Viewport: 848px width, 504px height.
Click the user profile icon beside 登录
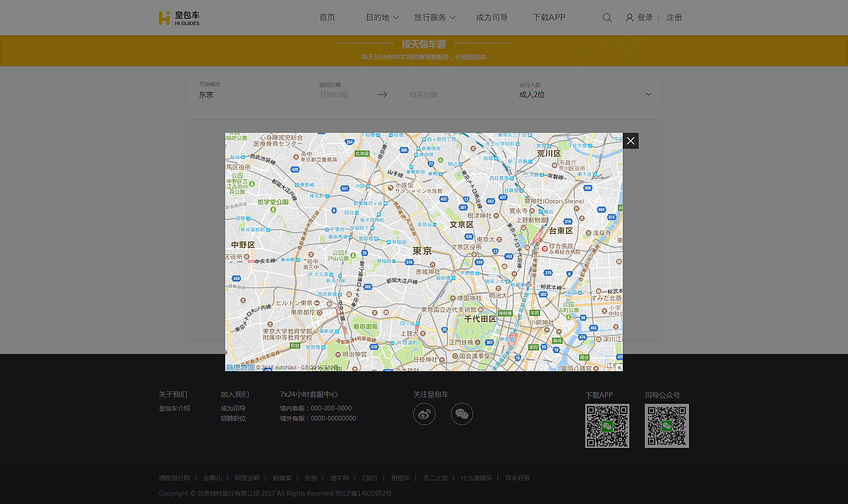pos(629,18)
